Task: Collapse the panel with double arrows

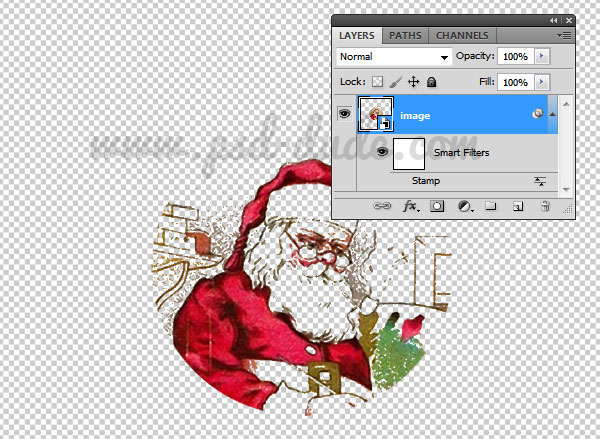Action: click(554, 21)
